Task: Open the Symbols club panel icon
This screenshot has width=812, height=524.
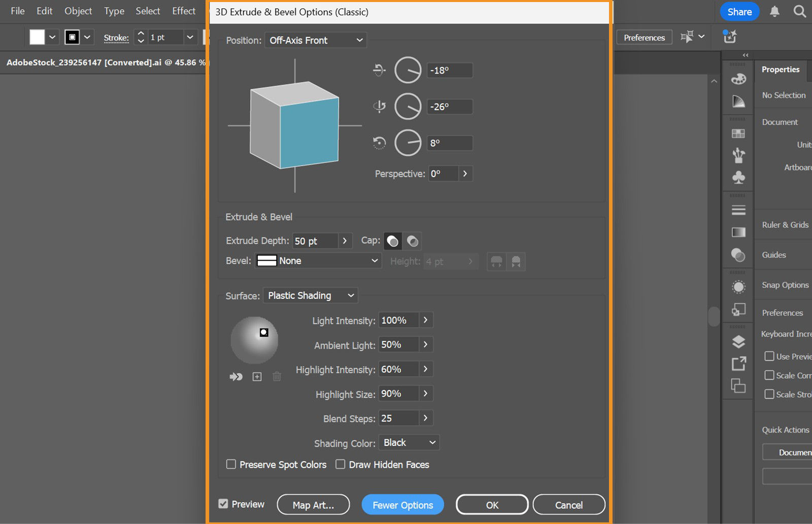Action: point(738,178)
